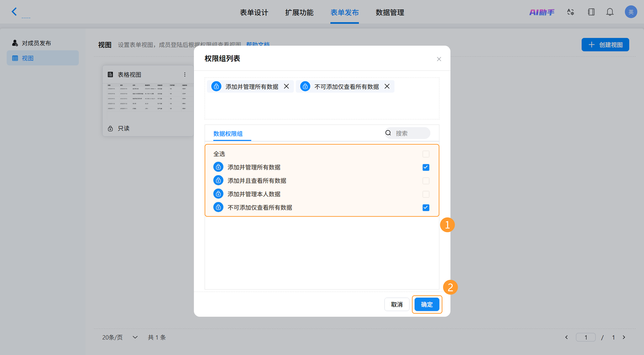Click the language translate icon
644x355 pixels.
570,12
